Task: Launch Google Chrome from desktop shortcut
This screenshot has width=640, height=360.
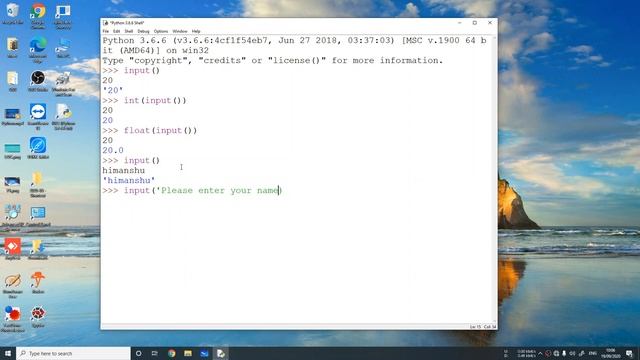Action: pyautogui.click(x=38, y=15)
